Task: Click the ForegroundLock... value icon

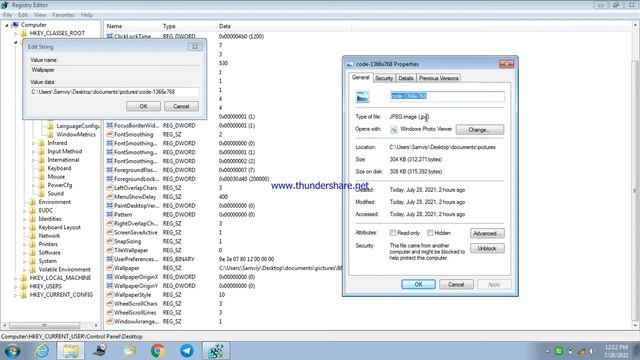Action: 109,179
